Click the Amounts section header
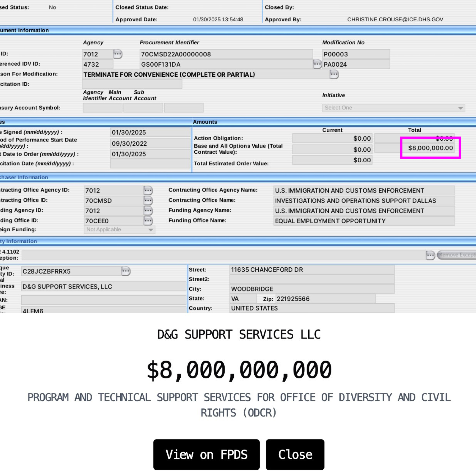Screen dimensions: 476x476 pos(205,122)
